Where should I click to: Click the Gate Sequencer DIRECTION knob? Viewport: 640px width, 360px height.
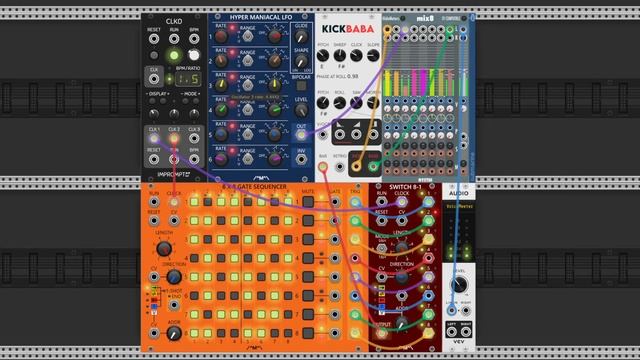click(x=174, y=277)
